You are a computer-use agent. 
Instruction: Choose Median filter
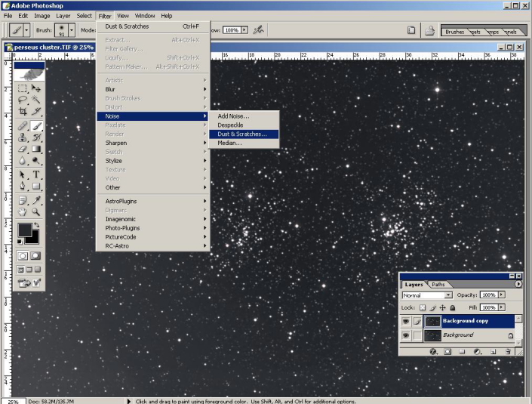pyautogui.click(x=244, y=143)
